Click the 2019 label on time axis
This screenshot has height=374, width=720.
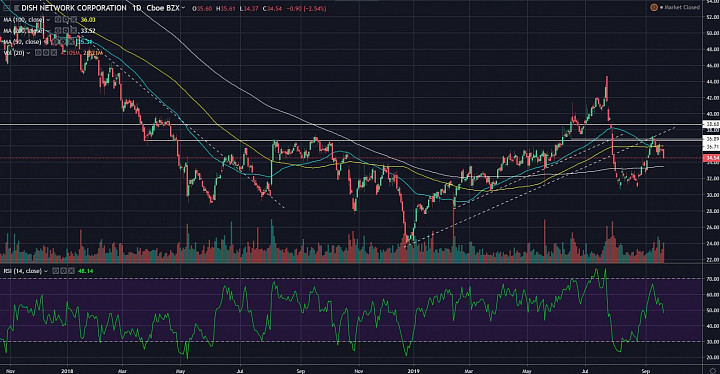(x=414, y=371)
